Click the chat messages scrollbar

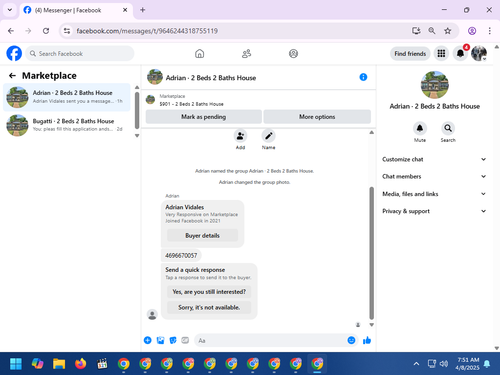click(x=371, y=253)
